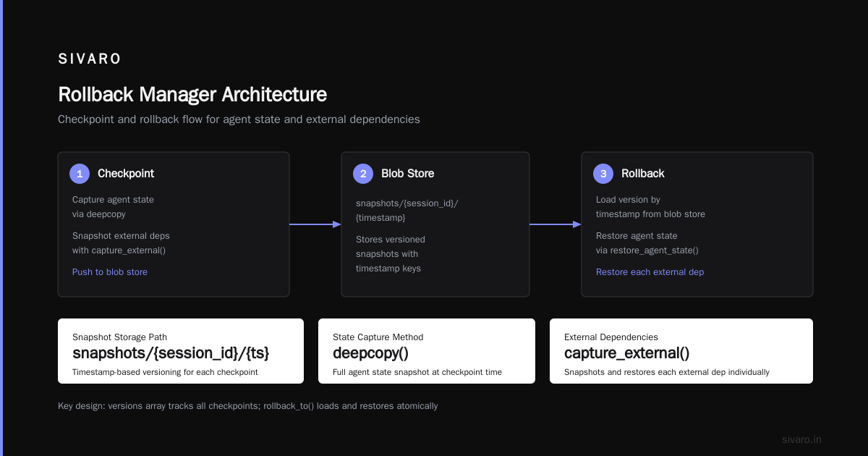Select the large 'capture_external()' value

click(627, 354)
